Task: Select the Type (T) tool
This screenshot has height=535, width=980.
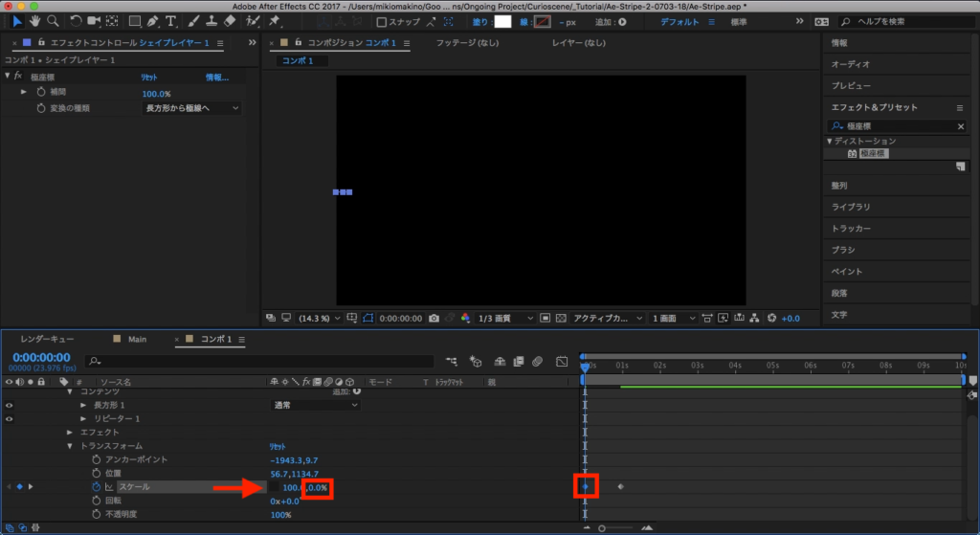Action: [172, 21]
